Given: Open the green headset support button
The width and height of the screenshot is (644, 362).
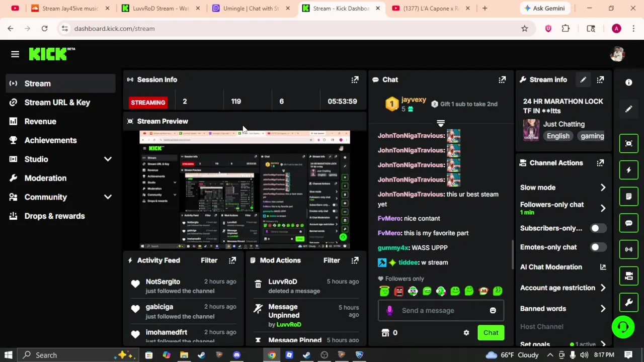Looking at the screenshot, I should [623, 327].
